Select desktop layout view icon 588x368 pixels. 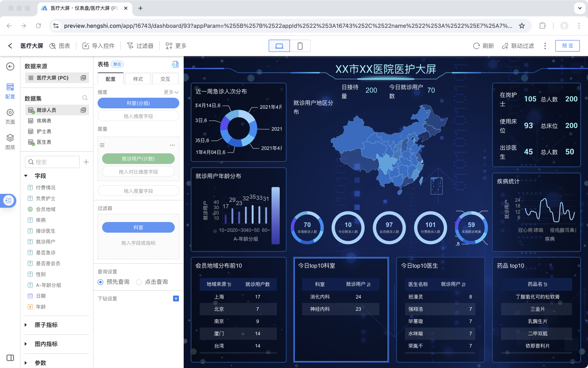(279, 46)
